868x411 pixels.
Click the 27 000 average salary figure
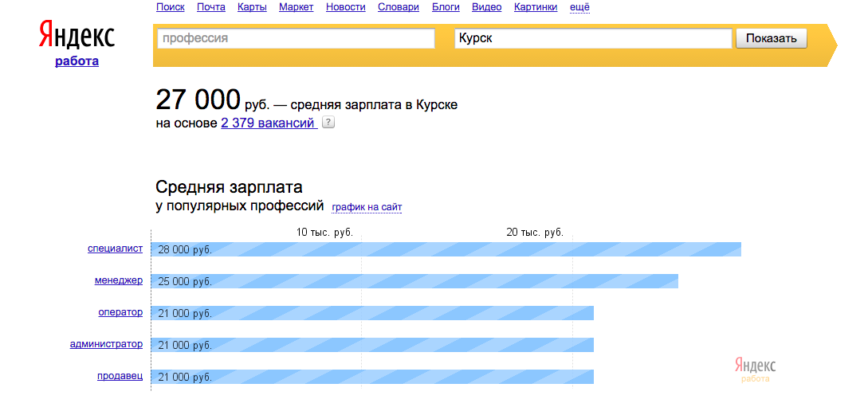click(198, 100)
